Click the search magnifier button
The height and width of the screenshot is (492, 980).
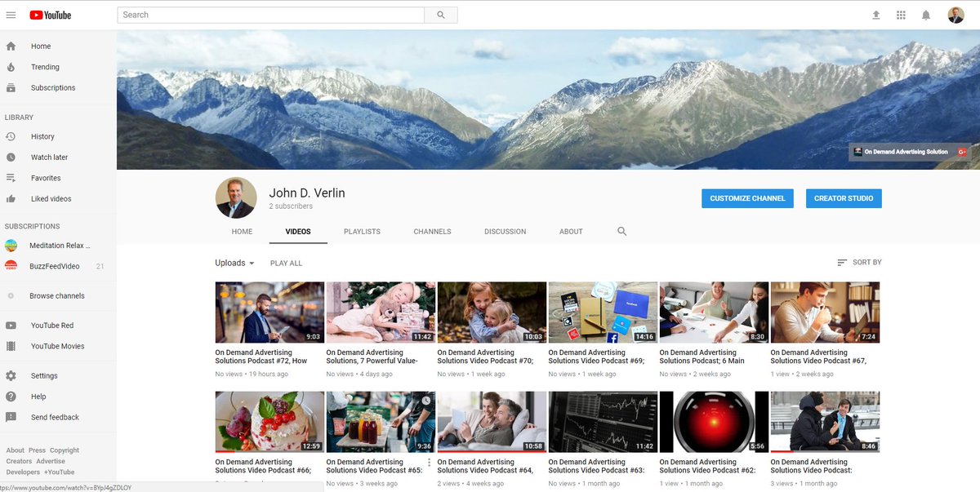pyautogui.click(x=441, y=15)
